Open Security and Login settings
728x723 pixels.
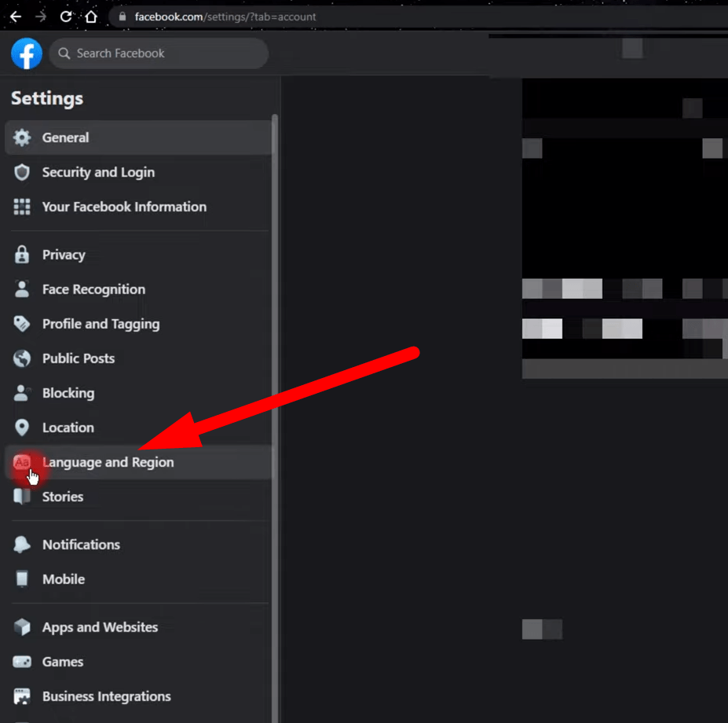(x=138, y=172)
